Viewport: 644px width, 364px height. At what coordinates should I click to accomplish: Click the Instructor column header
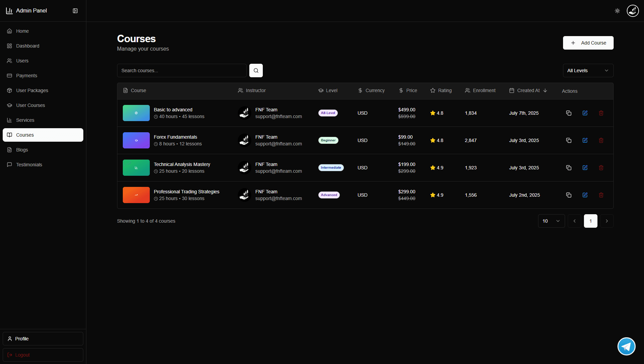[252, 90]
